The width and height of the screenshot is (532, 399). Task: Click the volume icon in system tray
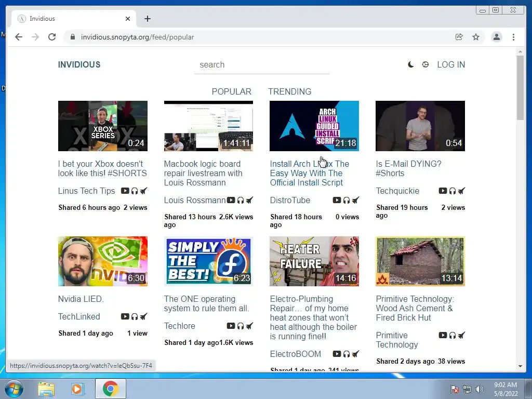(480, 389)
